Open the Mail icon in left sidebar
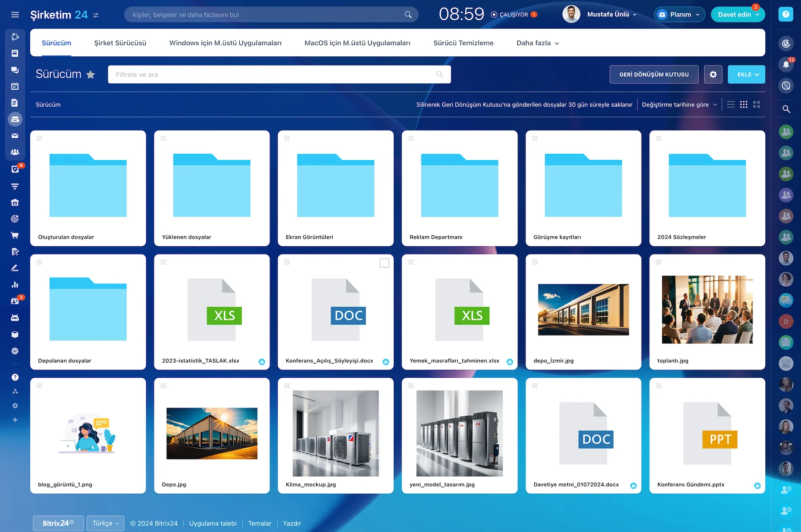 (x=15, y=136)
